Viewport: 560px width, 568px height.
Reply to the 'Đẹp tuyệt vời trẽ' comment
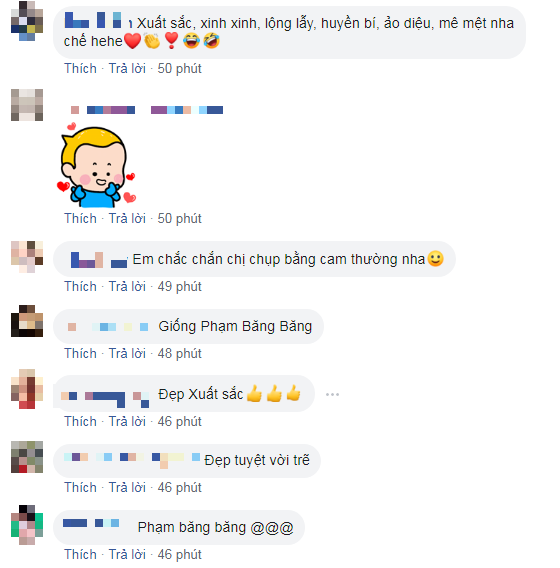click(x=127, y=487)
